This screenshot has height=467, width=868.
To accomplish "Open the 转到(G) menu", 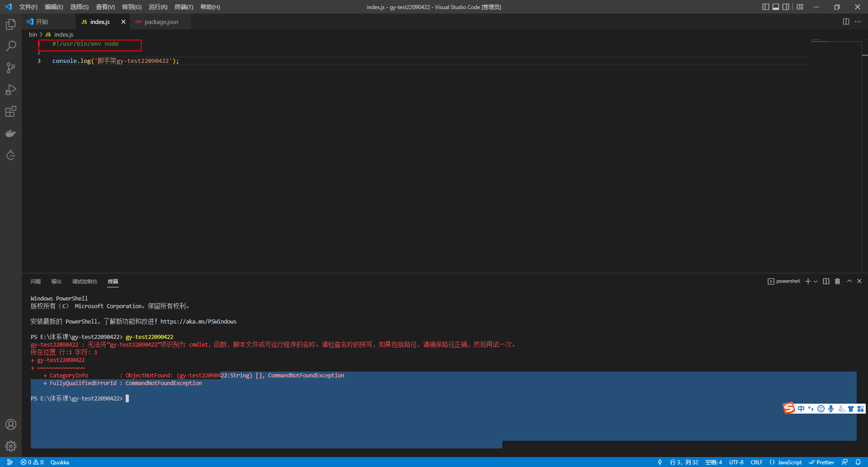I will point(132,7).
